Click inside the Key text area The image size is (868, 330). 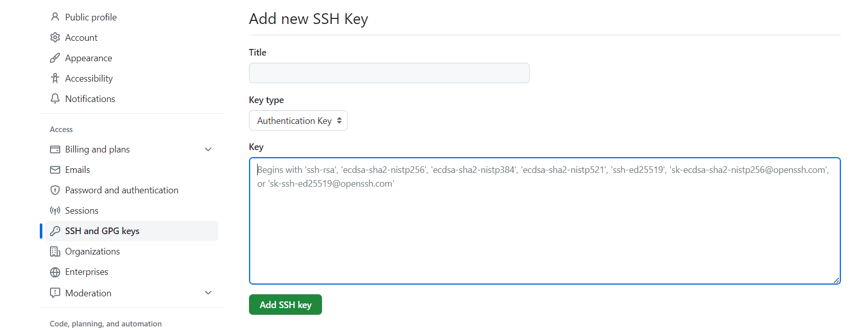pyautogui.click(x=544, y=230)
